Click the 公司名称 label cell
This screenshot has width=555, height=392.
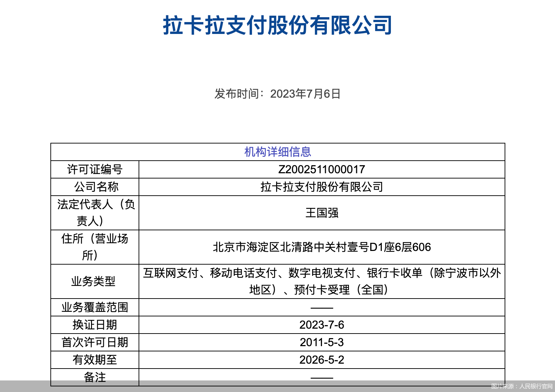pyautogui.click(x=95, y=187)
